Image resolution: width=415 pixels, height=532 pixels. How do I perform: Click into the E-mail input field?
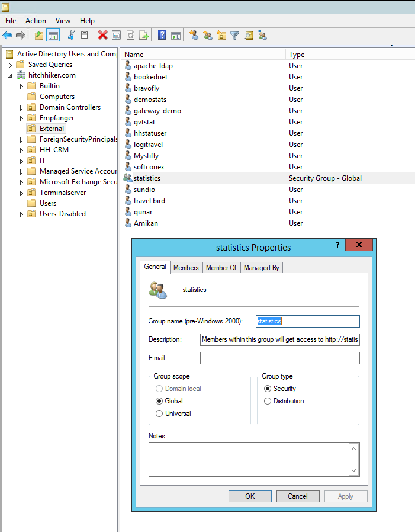coord(279,358)
